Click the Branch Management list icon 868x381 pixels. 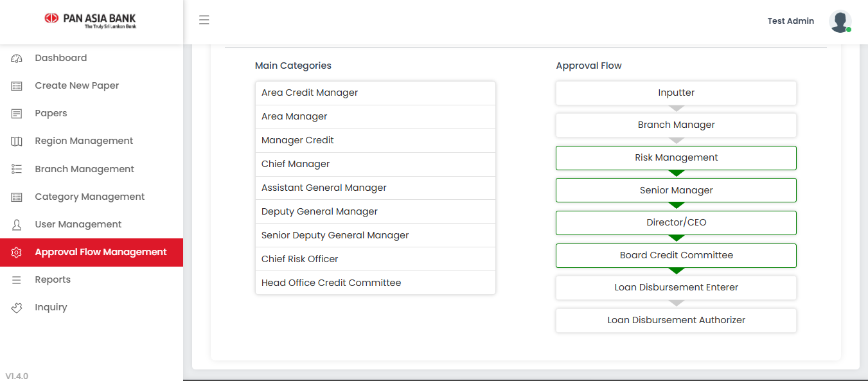click(x=17, y=169)
